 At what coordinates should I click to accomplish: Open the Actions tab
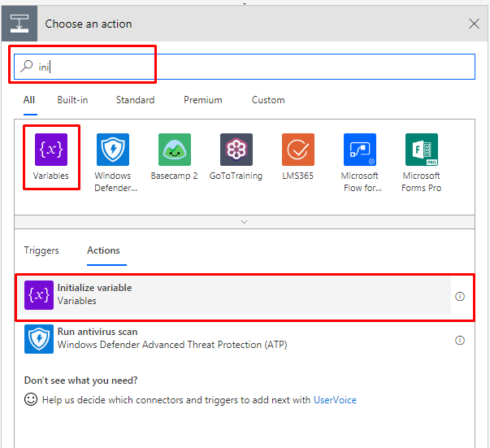pyautogui.click(x=103, y=250)
